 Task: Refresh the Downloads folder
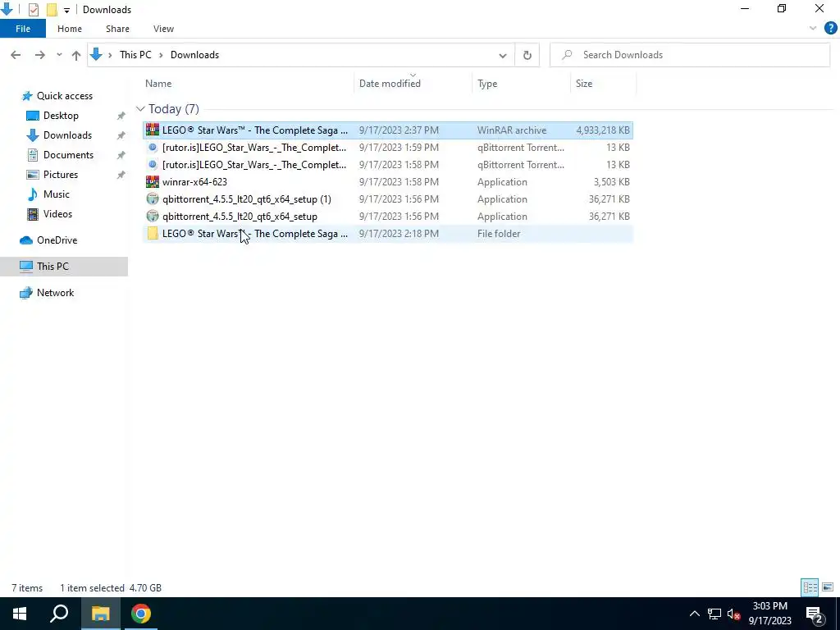coord(527,55)
